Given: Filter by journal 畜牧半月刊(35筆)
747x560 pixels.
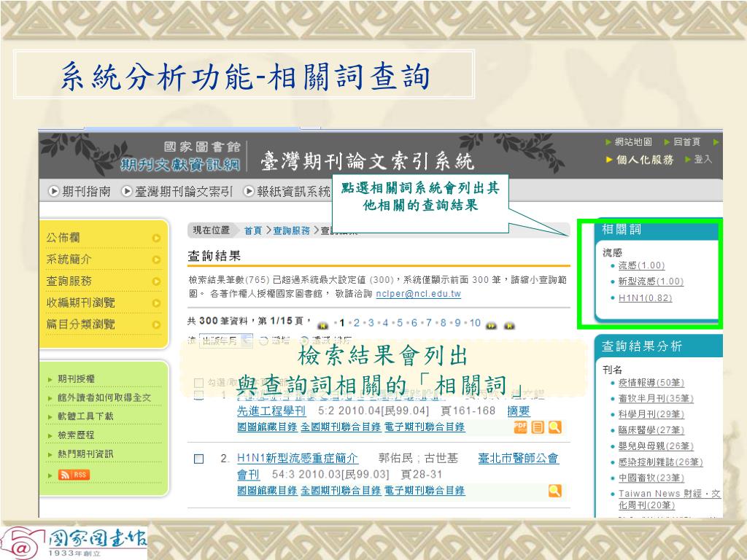Looking at the screenshot, I should 656,399.
